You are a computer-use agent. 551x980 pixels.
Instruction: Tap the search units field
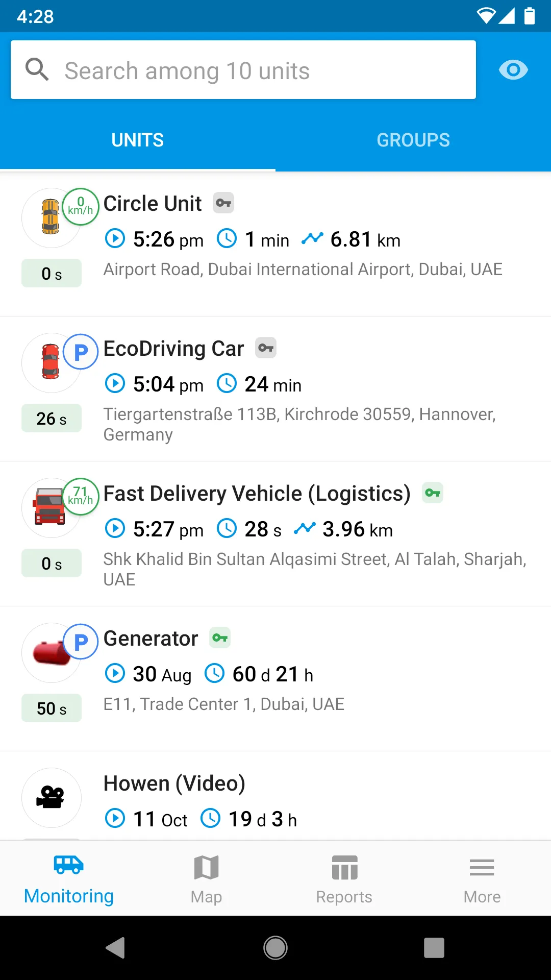pyautogui.click(x=243, y=70)
